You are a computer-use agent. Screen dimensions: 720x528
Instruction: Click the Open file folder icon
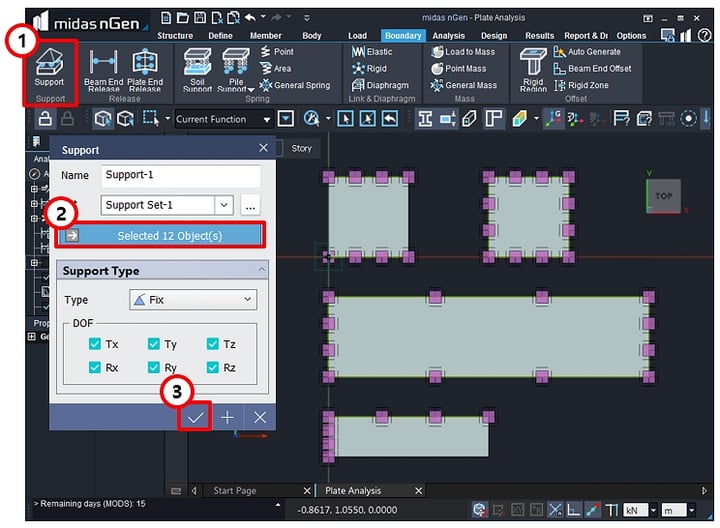click(183, 18)
